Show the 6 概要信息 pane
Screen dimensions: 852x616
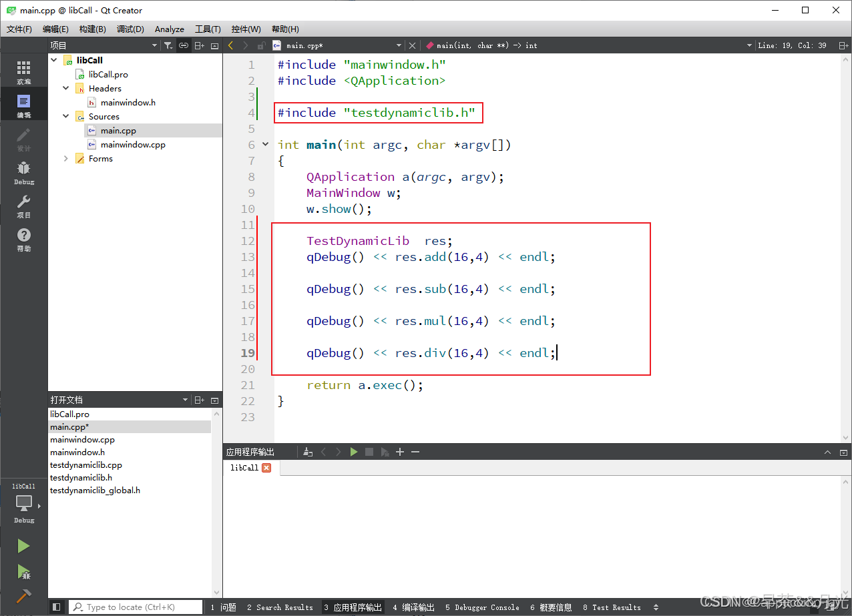pyautogui.click(x=551, y=607)
